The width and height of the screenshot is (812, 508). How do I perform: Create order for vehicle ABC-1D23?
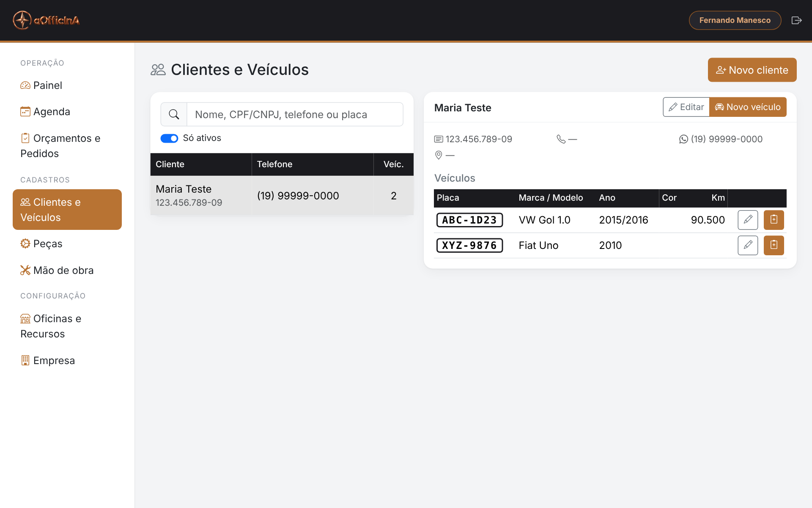point(774,220)
